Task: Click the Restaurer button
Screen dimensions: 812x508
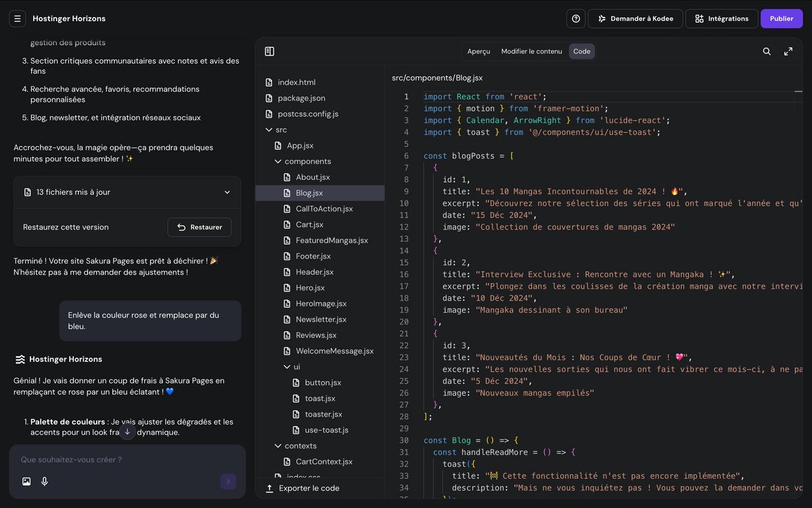Action: coord(200,227)
